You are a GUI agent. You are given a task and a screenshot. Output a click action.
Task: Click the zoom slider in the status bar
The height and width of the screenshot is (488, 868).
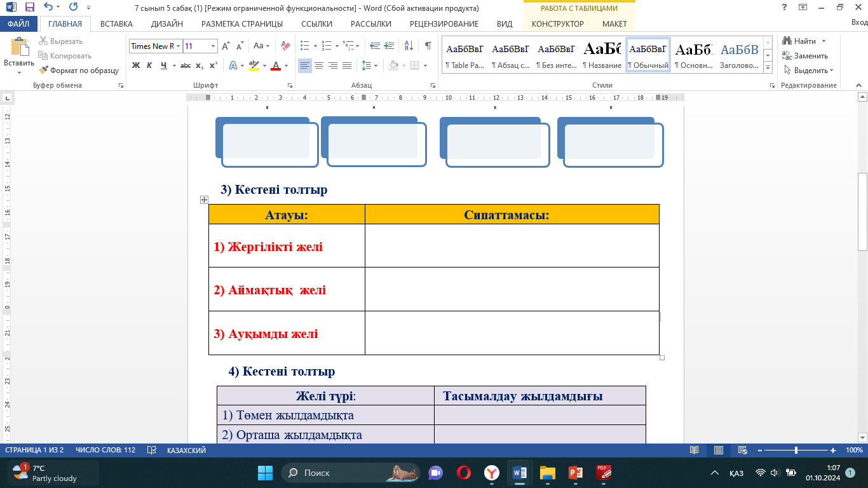pos(796,450)
